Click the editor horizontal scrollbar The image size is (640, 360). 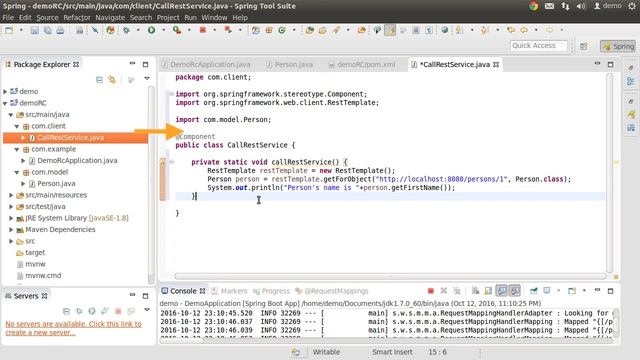pos(390,276)
